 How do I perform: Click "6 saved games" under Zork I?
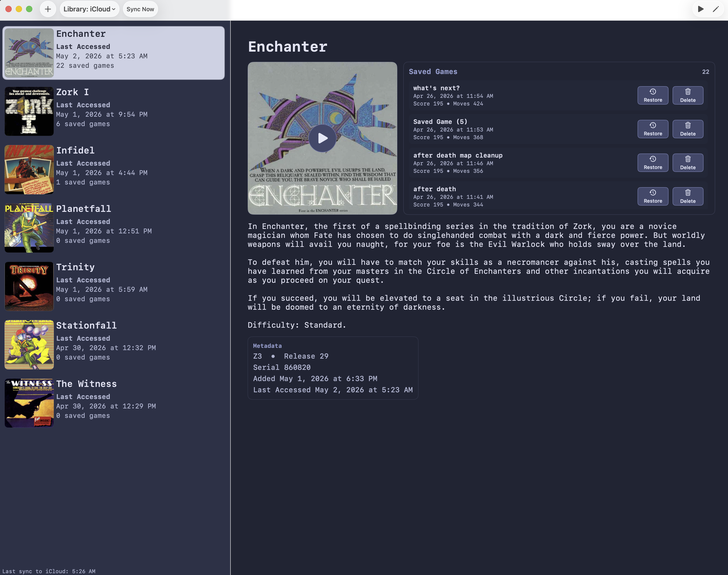[83, 124]
